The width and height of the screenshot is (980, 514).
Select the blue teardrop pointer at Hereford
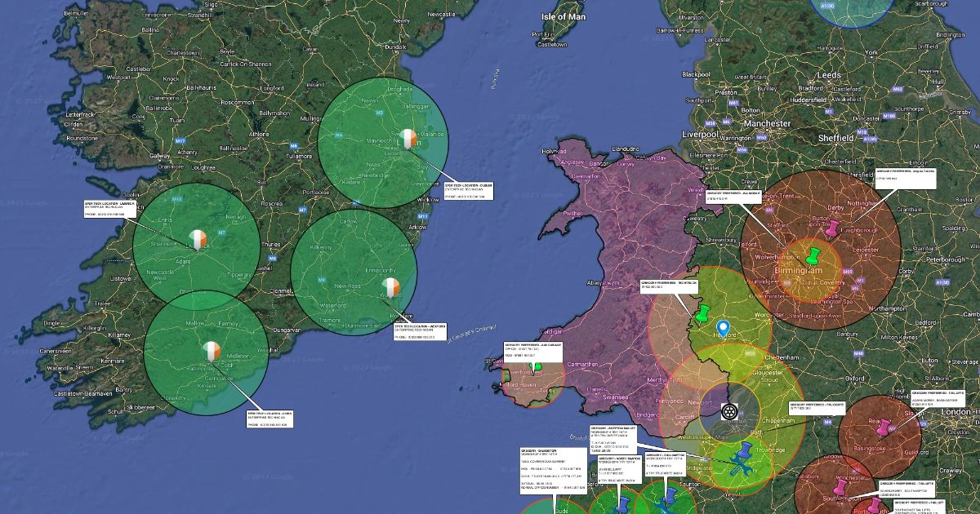[x=722, y=328]
